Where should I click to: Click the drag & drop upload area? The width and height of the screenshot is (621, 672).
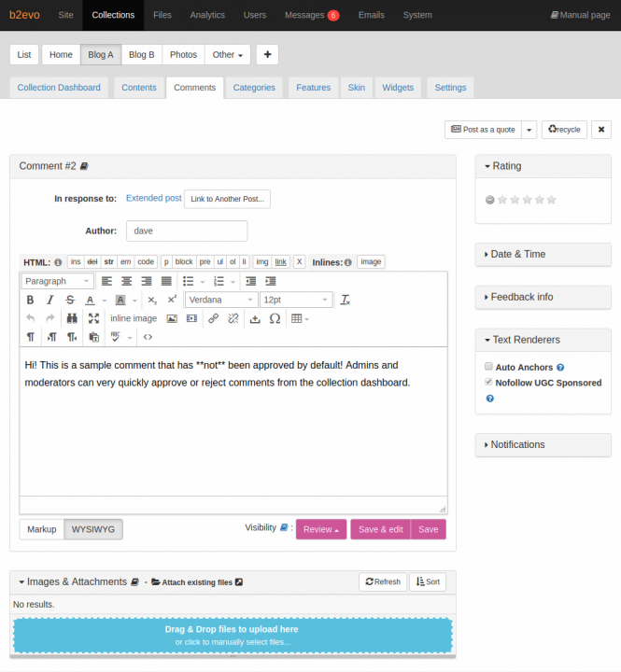pos(233,636)
